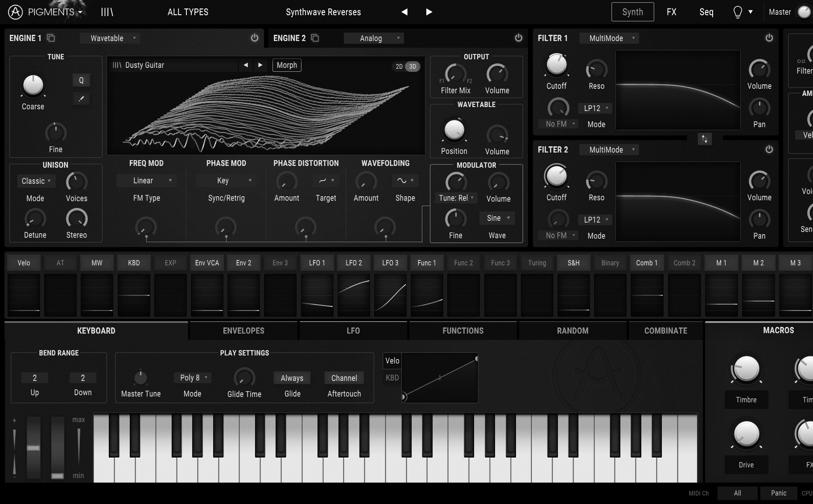
Task: Open the ENVELOPES tab
Action: (243, 330)
